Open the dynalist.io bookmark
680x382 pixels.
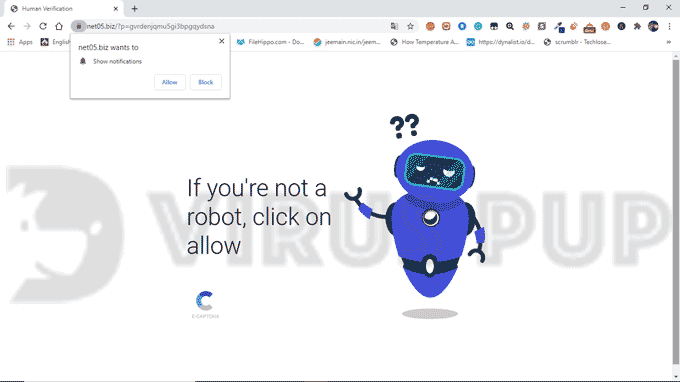click(x=501, y=42)
